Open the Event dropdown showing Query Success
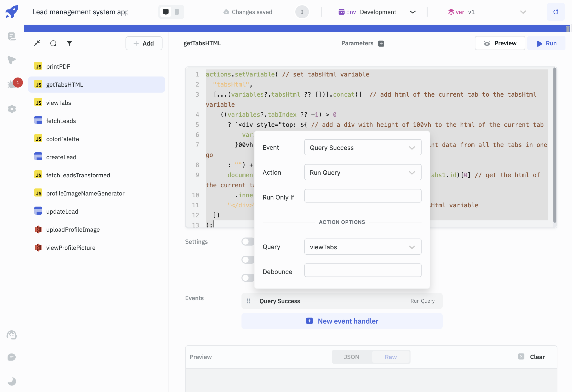Viewport: 572px width, 392px height. tap(362, 147)
